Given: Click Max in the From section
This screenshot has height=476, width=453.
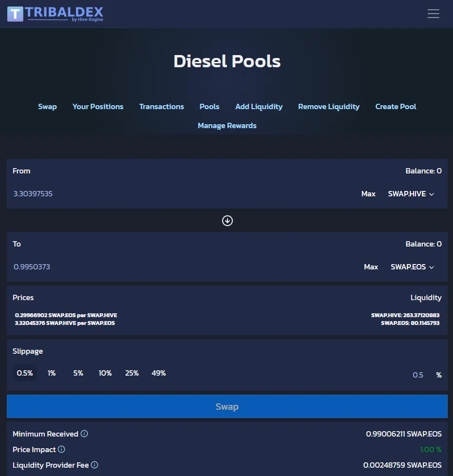Looking at the screenshot, I should [x=368, y=194].
